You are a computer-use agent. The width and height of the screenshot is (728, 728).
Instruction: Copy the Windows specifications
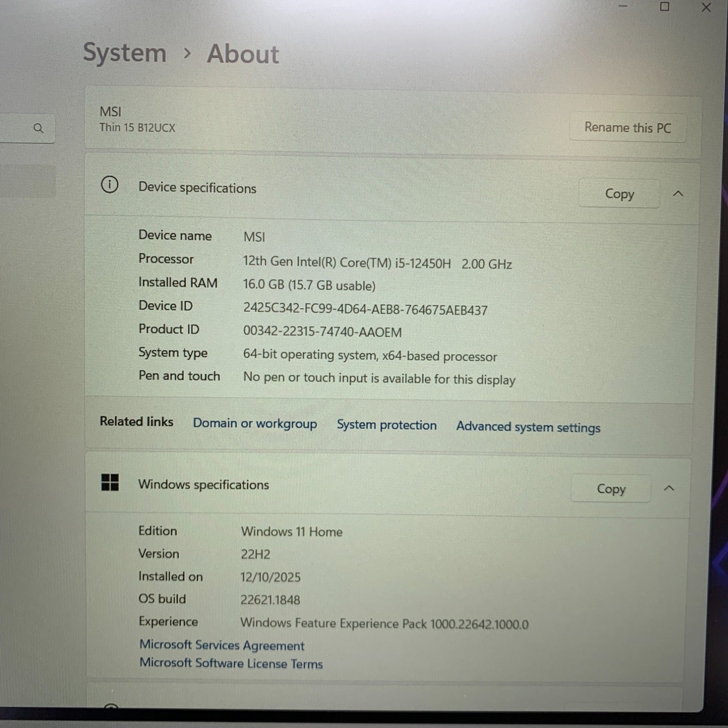pos(611,489)
